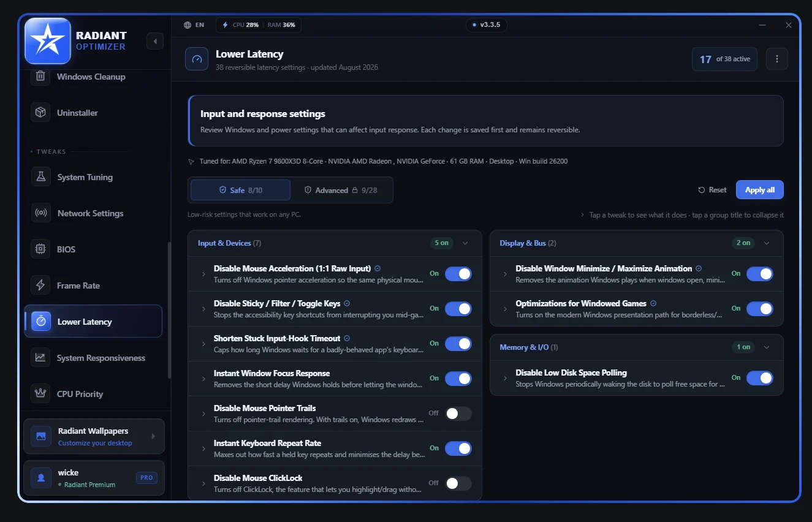Viewport: 812px width, 522px height.
Task: Toggle Optimizations for Windowed Games switch
Action: click(760, 309)
